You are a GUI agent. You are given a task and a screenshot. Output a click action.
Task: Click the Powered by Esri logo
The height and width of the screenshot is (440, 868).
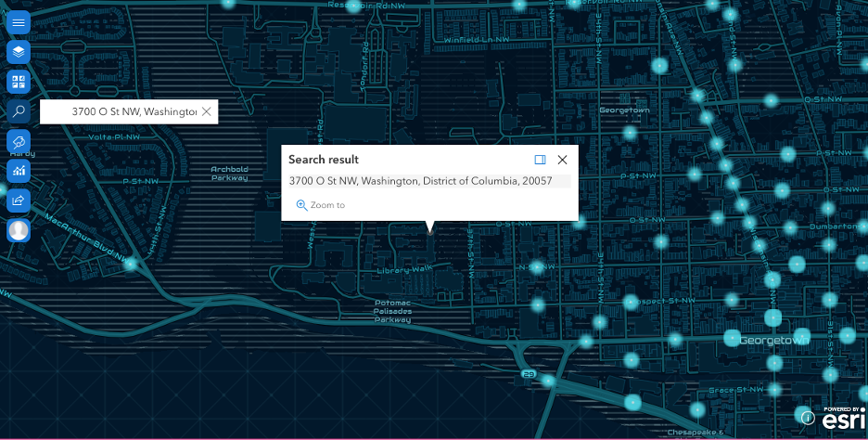[x=844, y=419]
